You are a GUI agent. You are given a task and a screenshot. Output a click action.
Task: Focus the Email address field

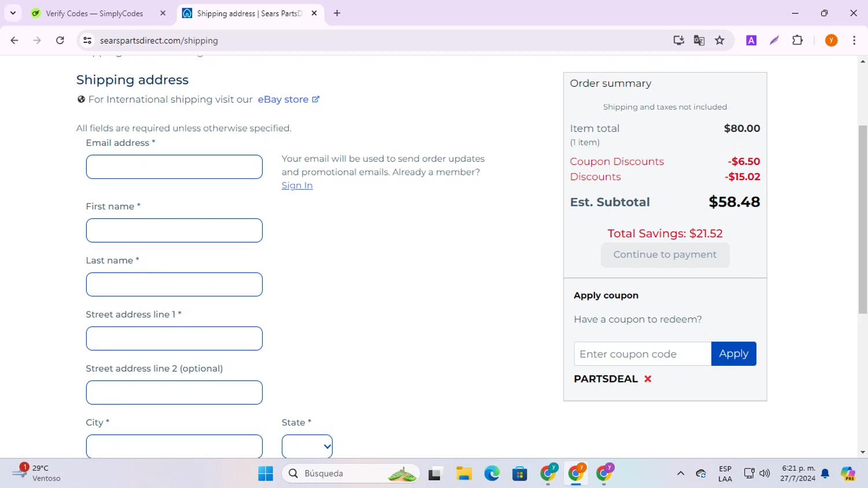coord(174,167)
